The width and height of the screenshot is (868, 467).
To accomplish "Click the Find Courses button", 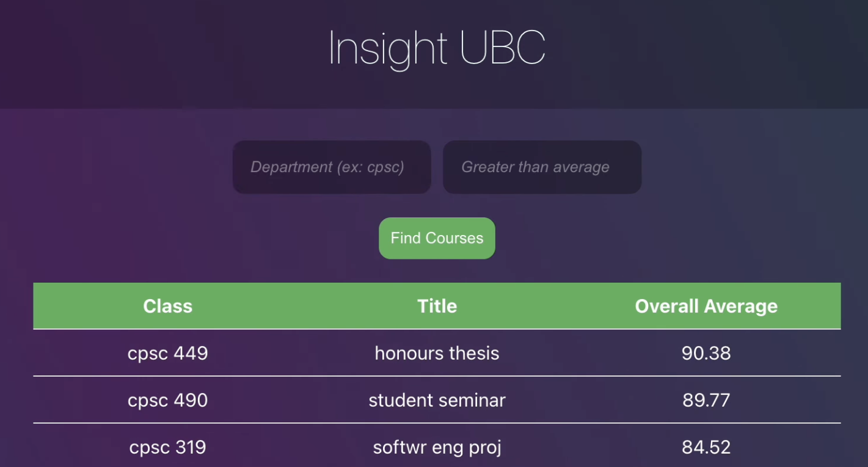I will click(436, 238).
